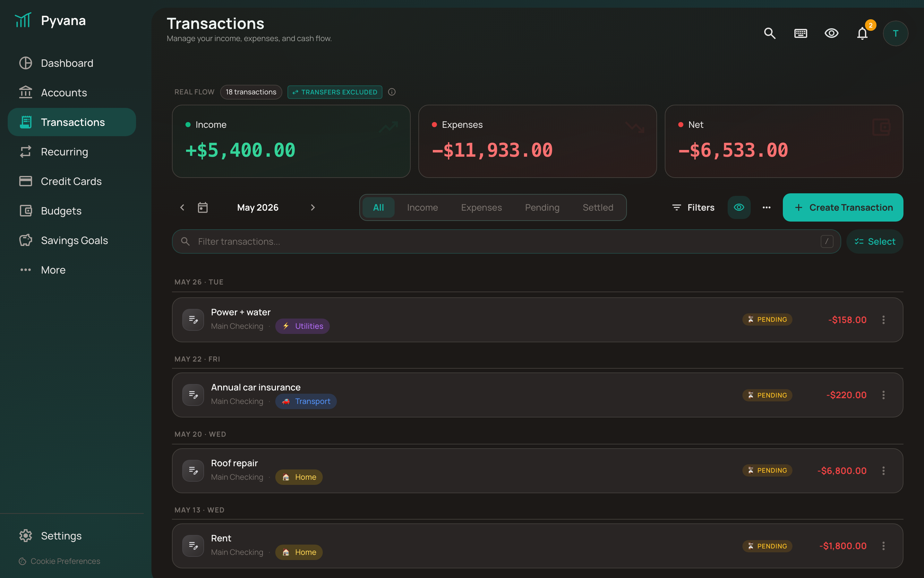This screenshot has height=578, width=924.
Task: Click the edit icon on Roof repair
Action: tap(193, 470)
